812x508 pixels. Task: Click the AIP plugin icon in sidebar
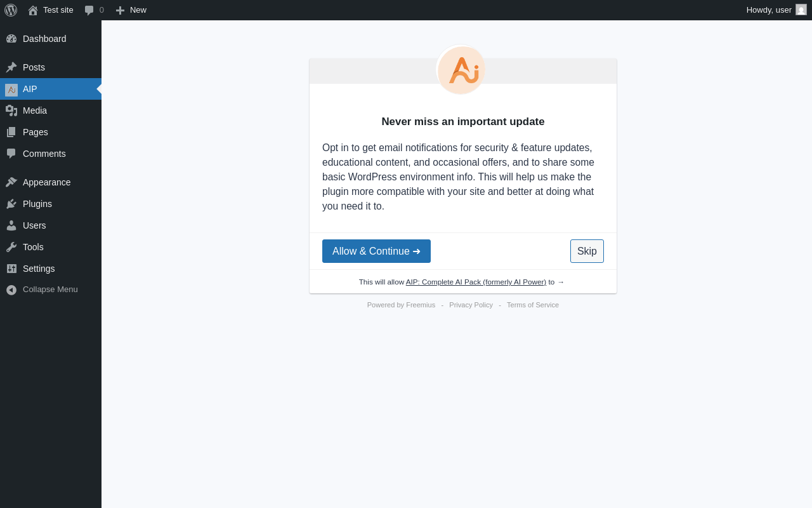coord(11,90)
